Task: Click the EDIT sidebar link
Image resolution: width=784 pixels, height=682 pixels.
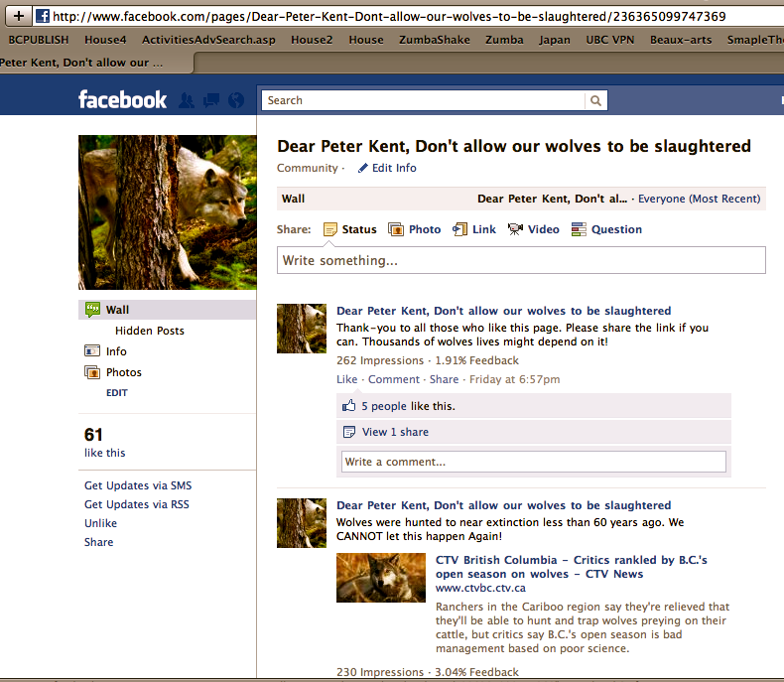Action: 116,392
